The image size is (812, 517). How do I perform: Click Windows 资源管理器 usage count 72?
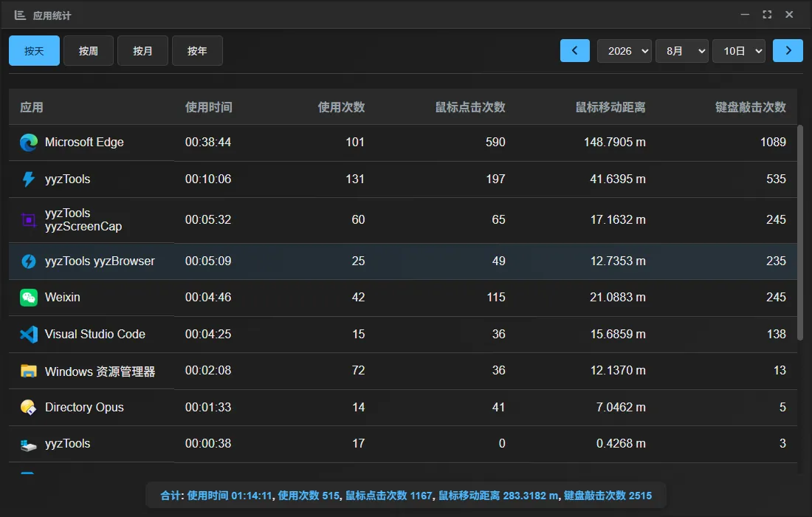[358, 371]
